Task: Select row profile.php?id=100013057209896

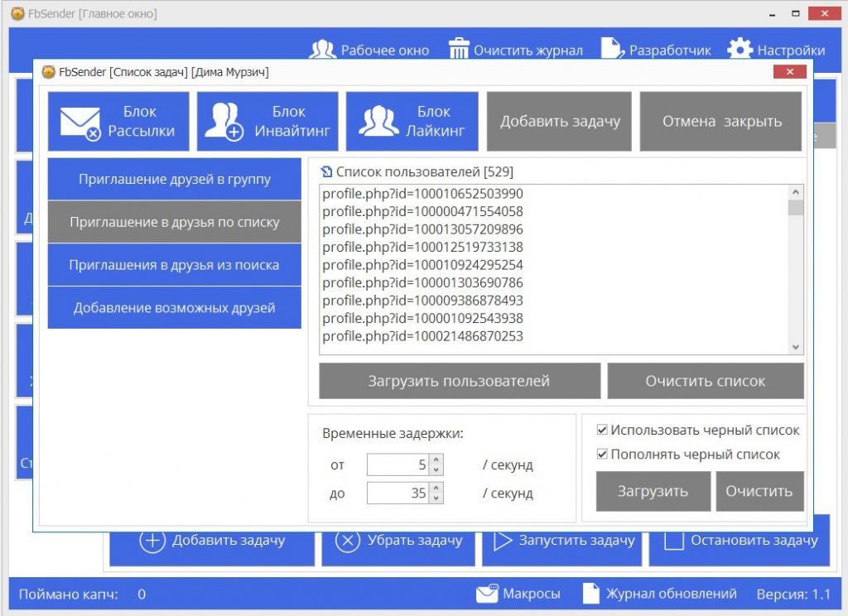Action: [554, 229]
